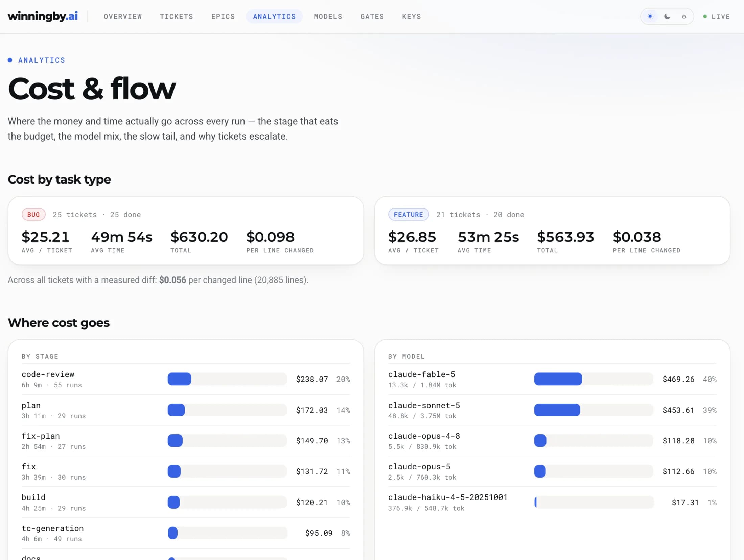Click the "6h 9m · 55 runs" detail
Viewport: 744px width, 560px height.
52,385
